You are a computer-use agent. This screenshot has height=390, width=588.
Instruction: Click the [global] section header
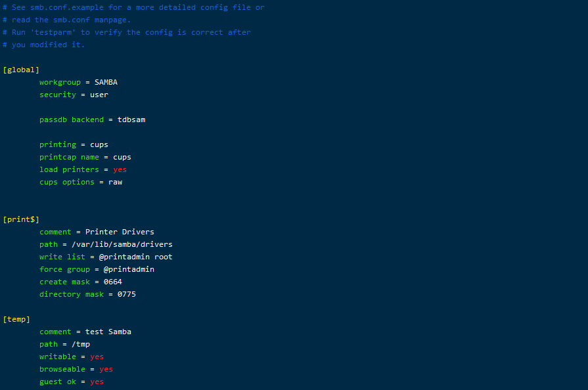coord(21,70)
